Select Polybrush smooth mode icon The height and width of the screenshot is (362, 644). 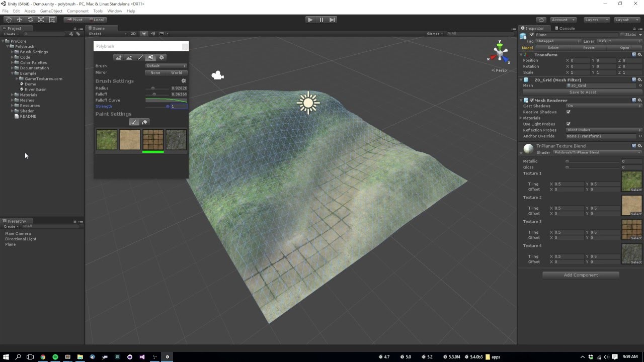[x=129, y=57]
